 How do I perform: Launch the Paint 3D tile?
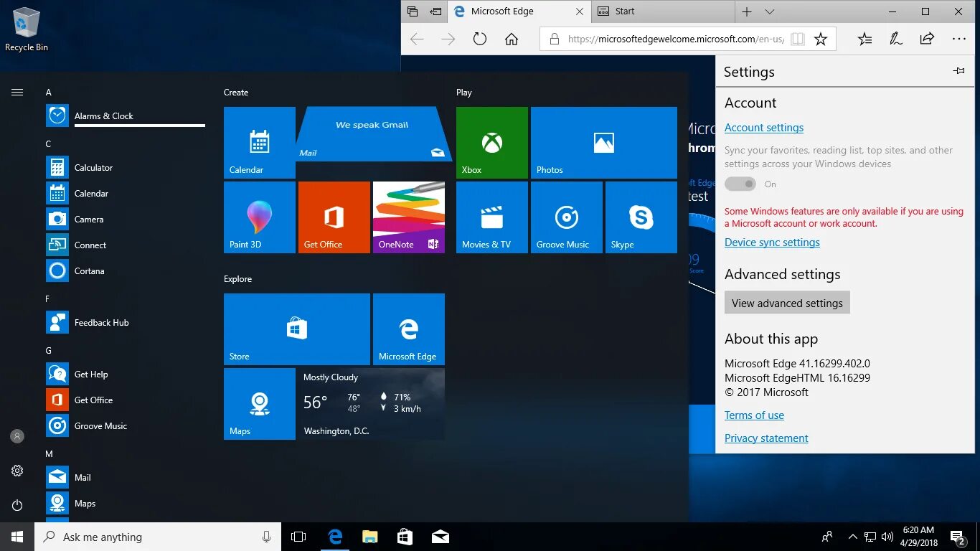tap(260, 217)
